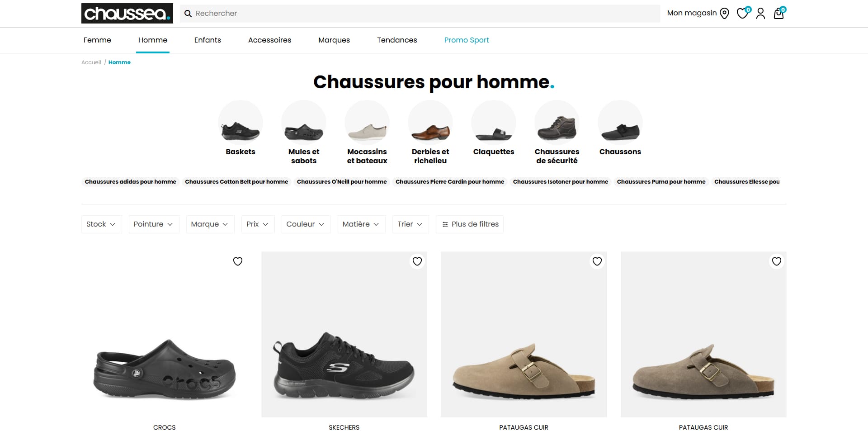Click the search magnifier icon
Viewport: 868px width, 431px height.
point(188,14)
